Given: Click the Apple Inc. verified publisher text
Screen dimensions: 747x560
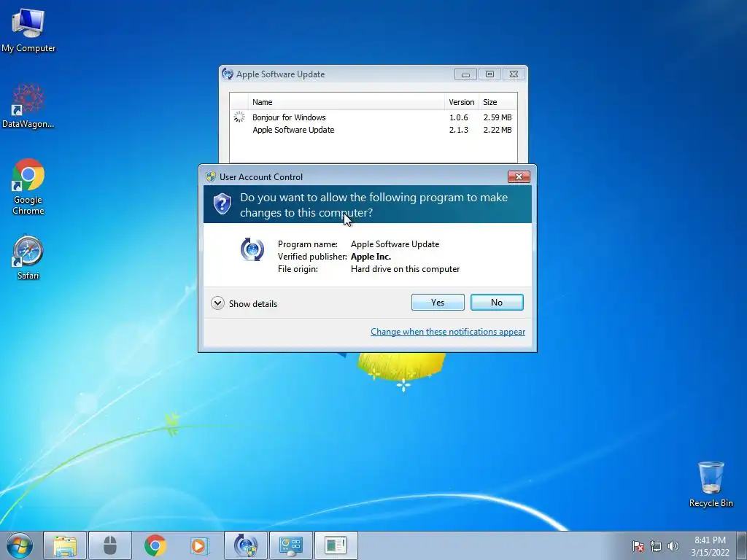Looking at the screenshot, I should tap(371, 256).
